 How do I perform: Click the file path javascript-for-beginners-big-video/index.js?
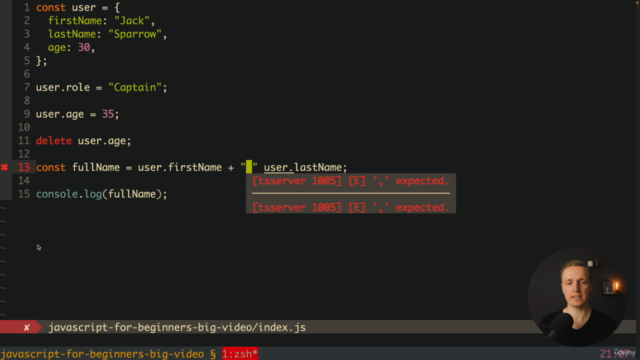point(177,327)
